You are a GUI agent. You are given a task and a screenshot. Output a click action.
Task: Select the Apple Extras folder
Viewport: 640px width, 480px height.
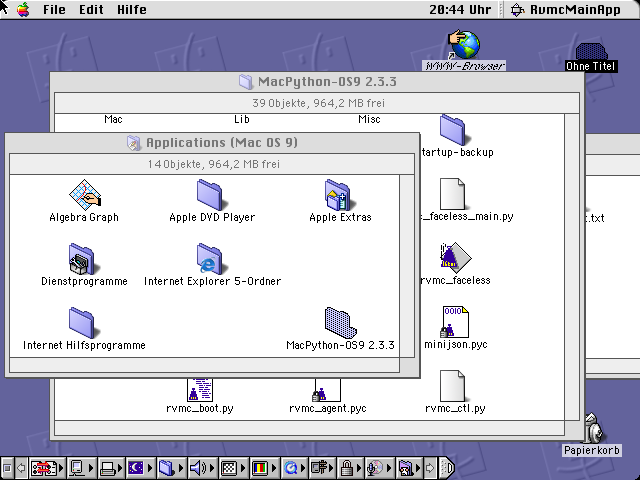click(x=338, y=195)
